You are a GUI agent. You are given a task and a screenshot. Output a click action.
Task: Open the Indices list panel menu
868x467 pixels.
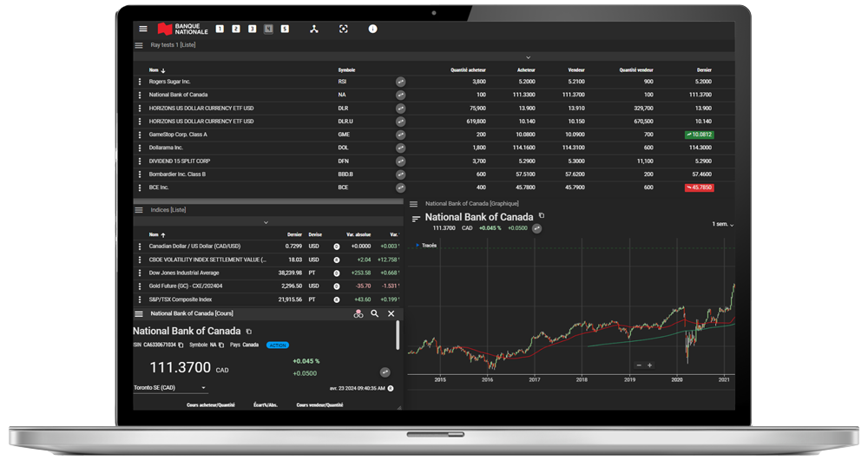pyautogui.click(x=139, y=210)
